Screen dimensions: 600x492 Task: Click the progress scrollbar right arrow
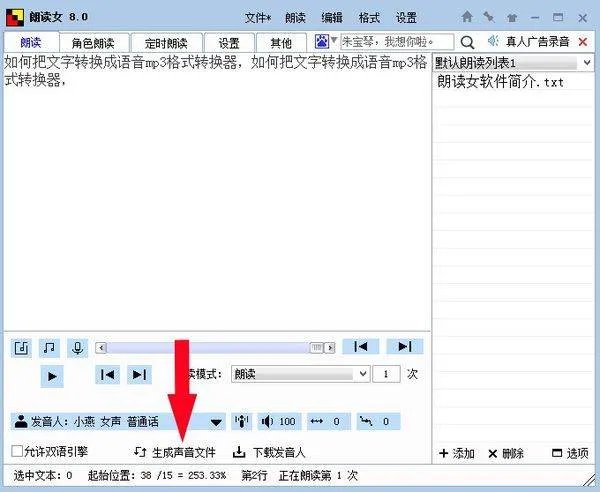(330, 348)
